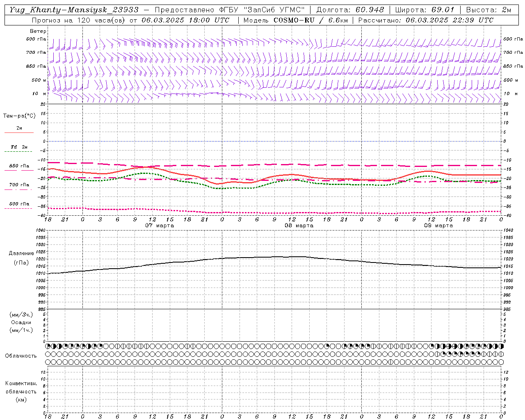Click the Долгота: 60.948 header value
The width and height of the screenshot is (525, 420).
(x=350, y=9)
